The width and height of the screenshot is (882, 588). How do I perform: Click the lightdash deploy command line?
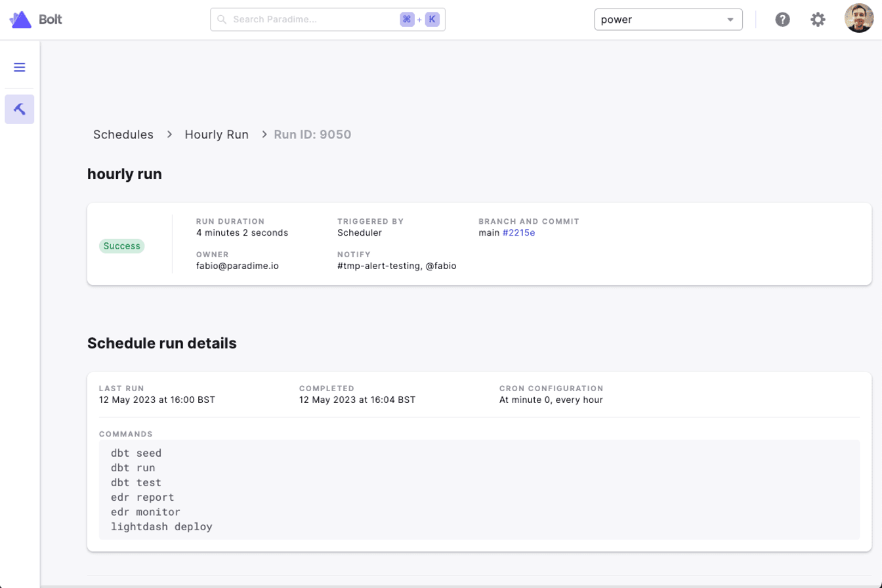pyautogui.click(x=161, y=526)
